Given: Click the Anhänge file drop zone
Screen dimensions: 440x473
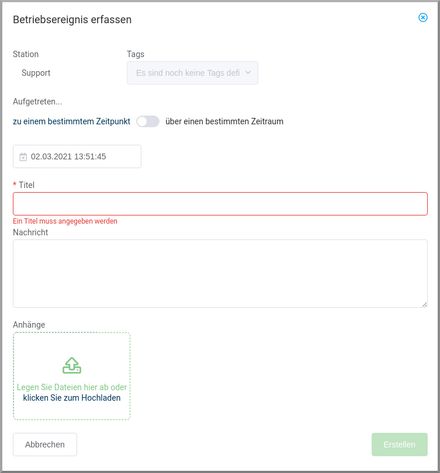Looking at the screenshot, I should click(x=72, y=376).
